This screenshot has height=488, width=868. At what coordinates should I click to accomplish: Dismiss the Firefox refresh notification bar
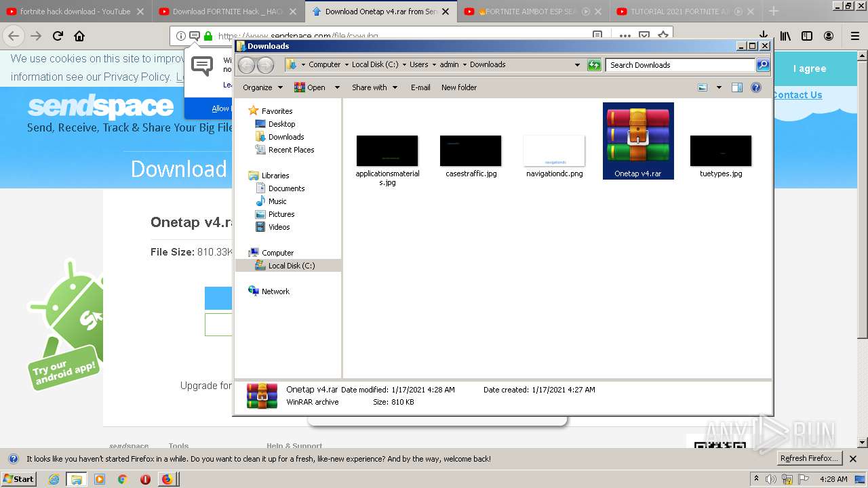tap(853, 459)
